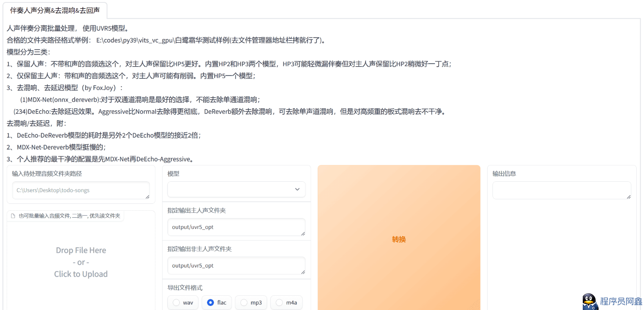Select mp3 export format
Screen dimensions: 644x310
click(251, 303)
